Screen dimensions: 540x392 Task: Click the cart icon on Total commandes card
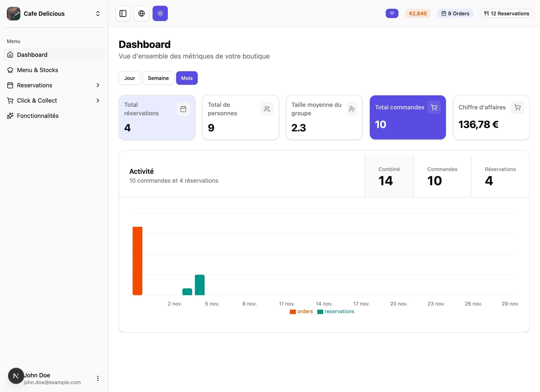[434, 107]
